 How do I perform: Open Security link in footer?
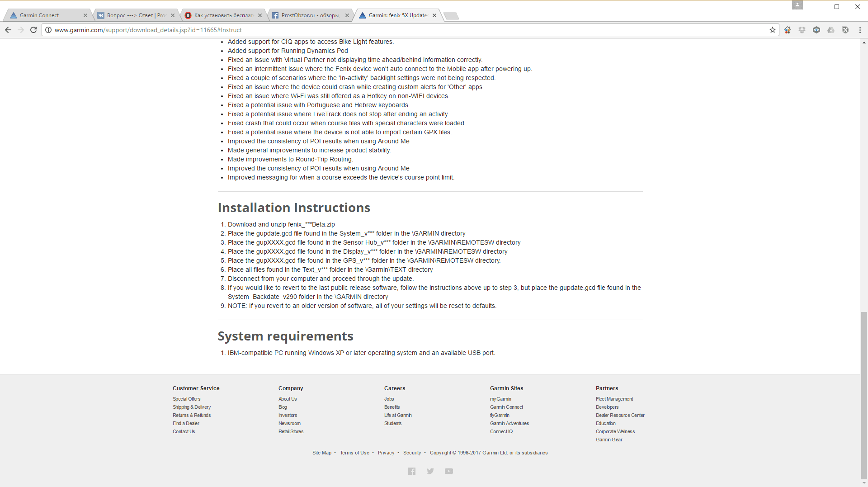pyautogui.click(x=412, y=453)
